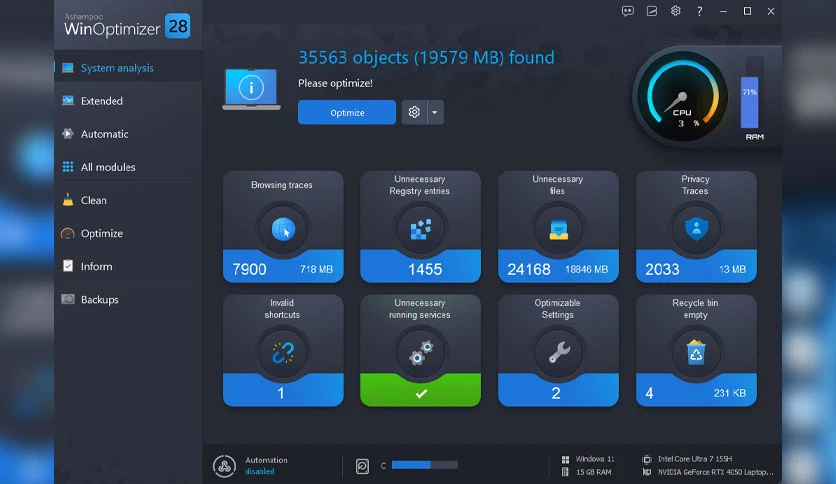Open Optimizable Settings count 2
Image resolution: width=836 pixels, height=484 pixels.
point(556,393)
